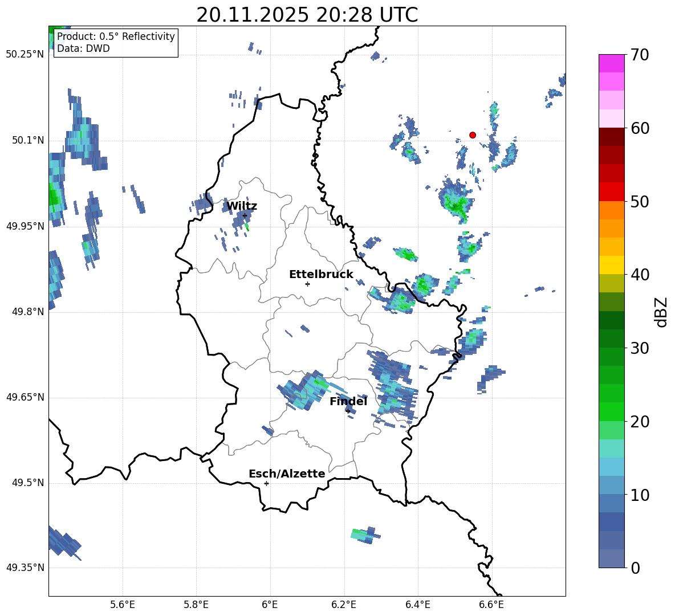Click the red radar site dot
The width and height of the screenshot is (675, 616).
tap(473, 135)
